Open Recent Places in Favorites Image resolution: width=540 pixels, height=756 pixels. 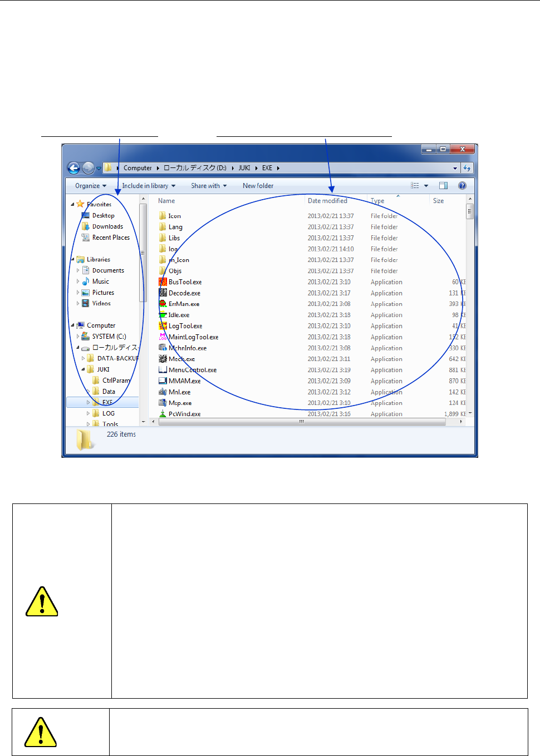click(106, 238)
